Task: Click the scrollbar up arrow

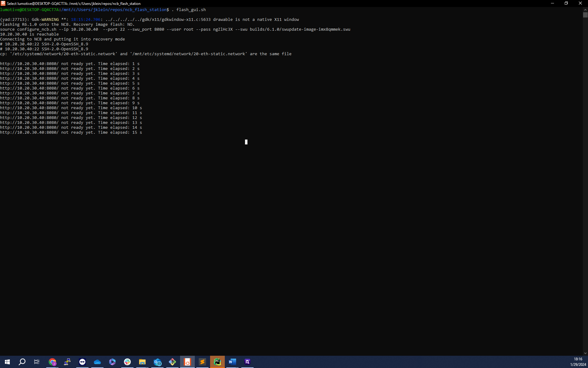Action: (x=585, y=10)
